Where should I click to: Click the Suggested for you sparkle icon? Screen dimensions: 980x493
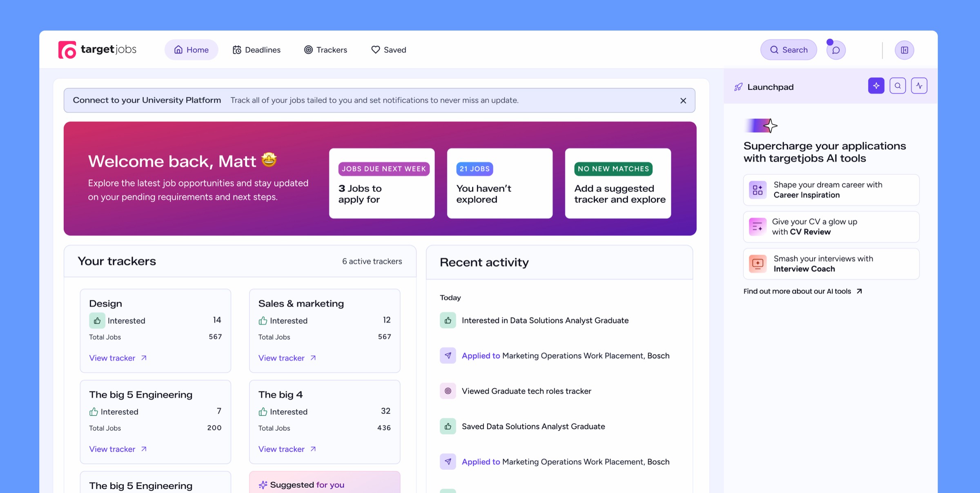(x=263, y=485)
